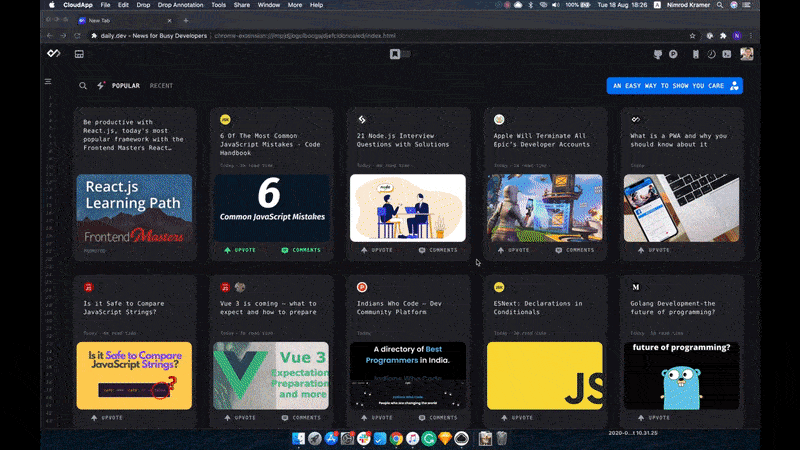Bookmark the page with the star icon

(692, 36)
